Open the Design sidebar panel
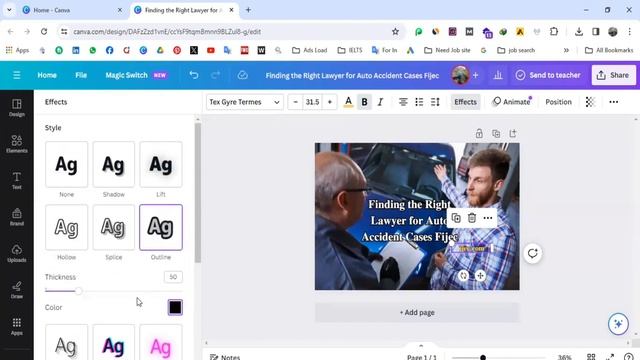640x360 pixels. [17, 108]
